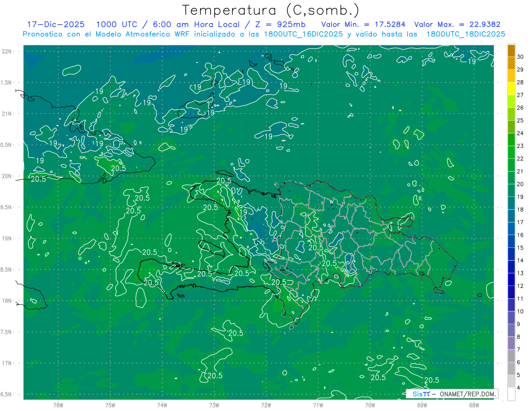Pick the orange colorbar swatch between 29 and 30
This screenshot has height=411, width=532.
(x=511, y=63)
